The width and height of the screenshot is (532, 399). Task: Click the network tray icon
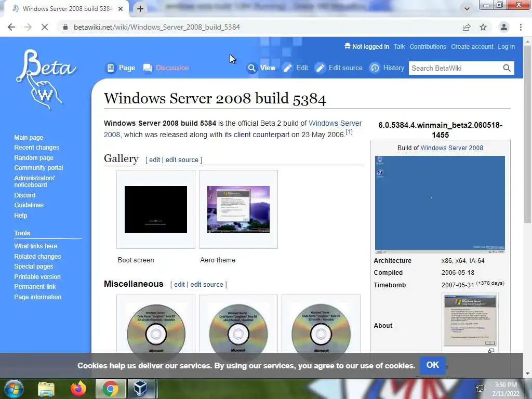(x=480, y=389)
